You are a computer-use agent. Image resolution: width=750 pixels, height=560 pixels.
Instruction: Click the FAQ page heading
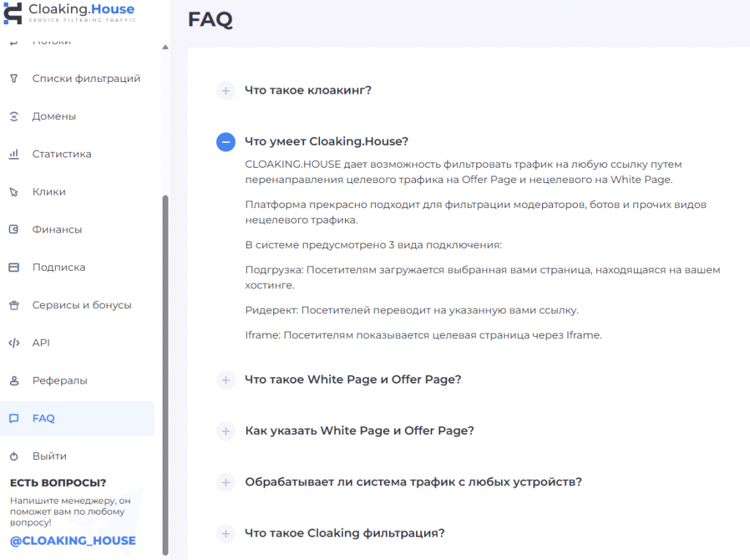tap(210, 20)
